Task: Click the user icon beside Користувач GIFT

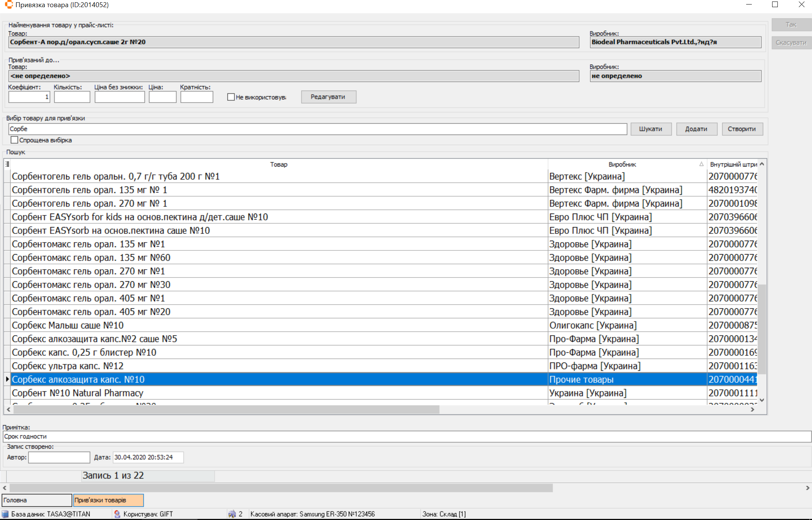Action: coord(117,514)
